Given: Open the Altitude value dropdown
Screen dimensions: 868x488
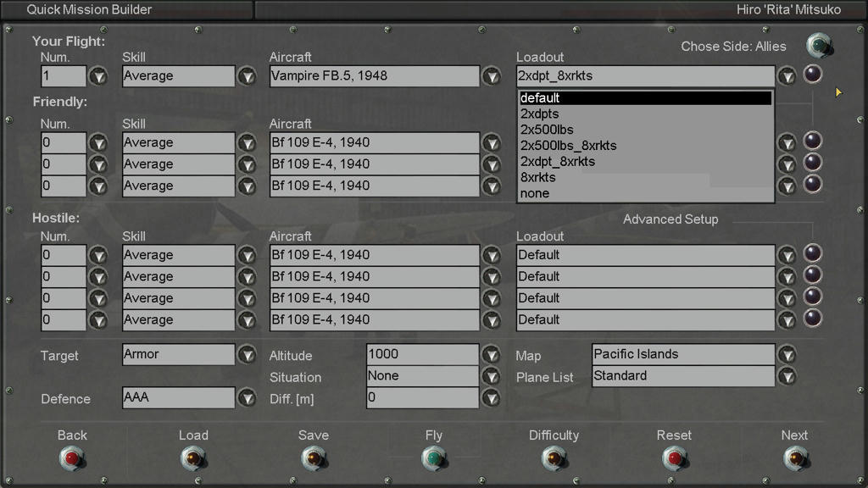Looking at the screenshot, I should (492, 355).
